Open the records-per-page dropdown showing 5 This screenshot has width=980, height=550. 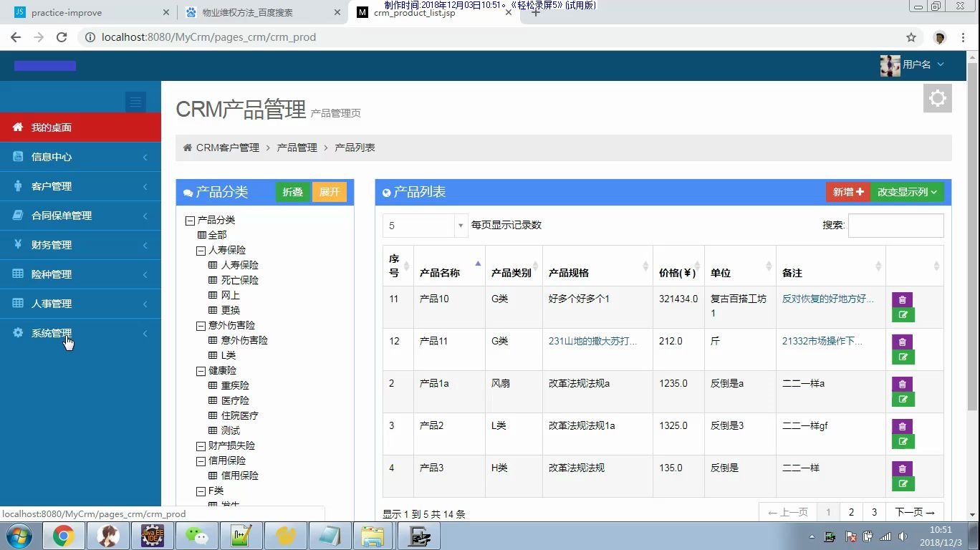coord(424,225)
